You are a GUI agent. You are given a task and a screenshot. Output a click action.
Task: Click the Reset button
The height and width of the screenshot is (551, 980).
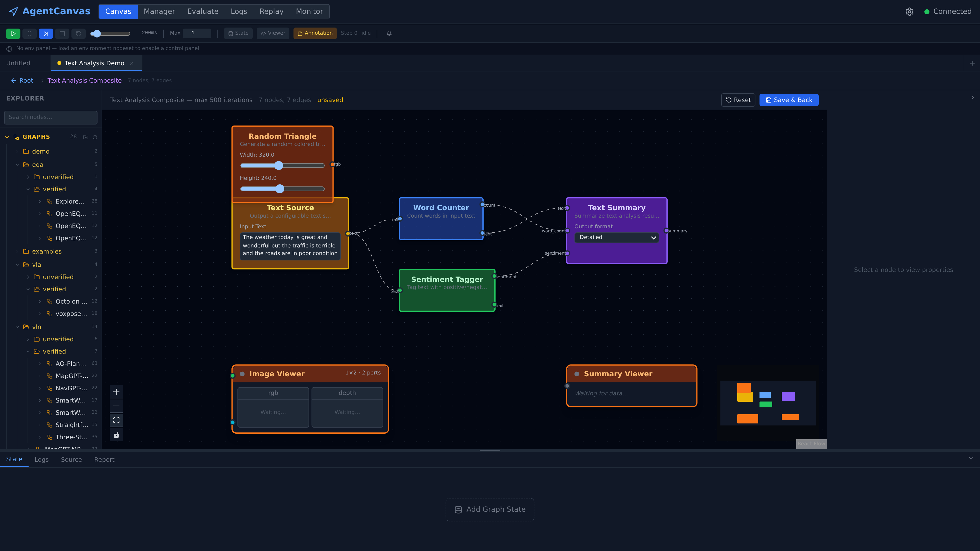pyautogui.click(x=738, y=100)
